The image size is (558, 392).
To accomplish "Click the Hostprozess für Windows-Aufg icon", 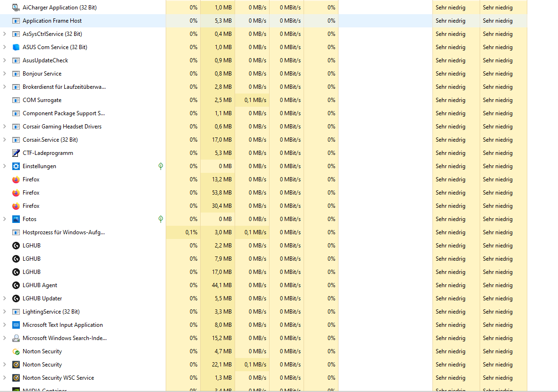I will pyautogui.click(x=16, y=232).
